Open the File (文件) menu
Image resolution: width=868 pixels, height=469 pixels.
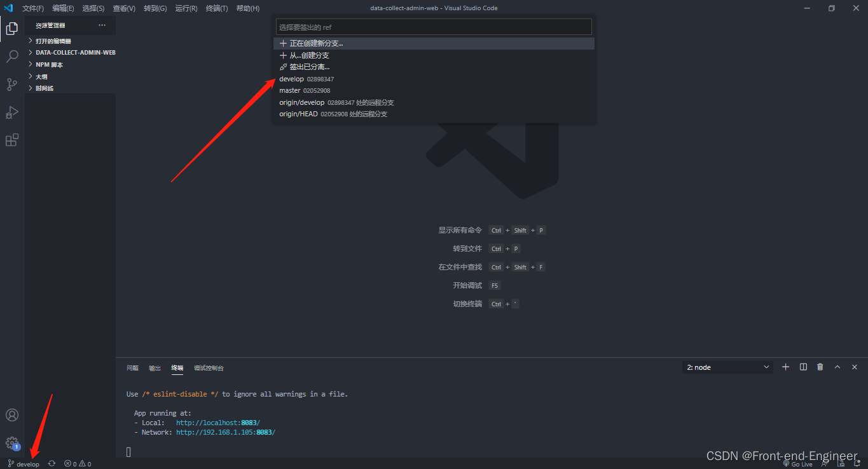coord(33,8)
